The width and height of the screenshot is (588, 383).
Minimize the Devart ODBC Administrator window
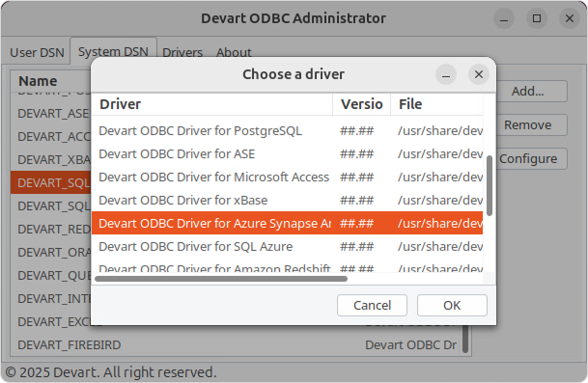(504, 18)
